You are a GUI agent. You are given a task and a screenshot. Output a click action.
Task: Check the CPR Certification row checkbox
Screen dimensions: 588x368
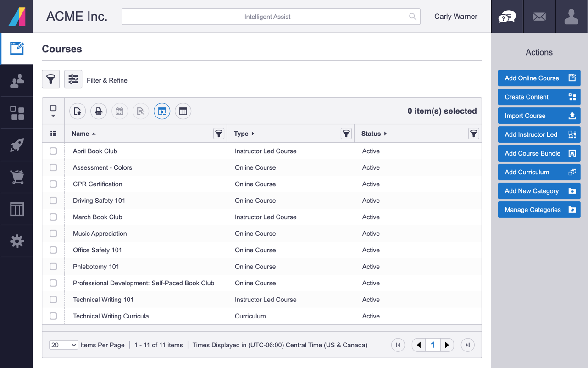tap(53, 184)
